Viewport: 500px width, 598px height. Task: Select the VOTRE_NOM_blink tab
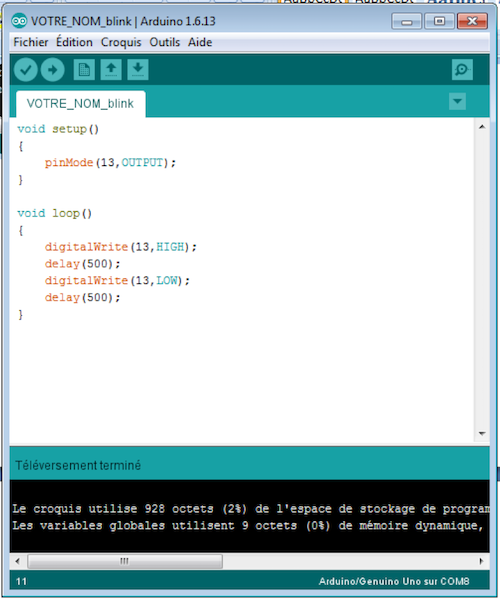pos(80,104)
